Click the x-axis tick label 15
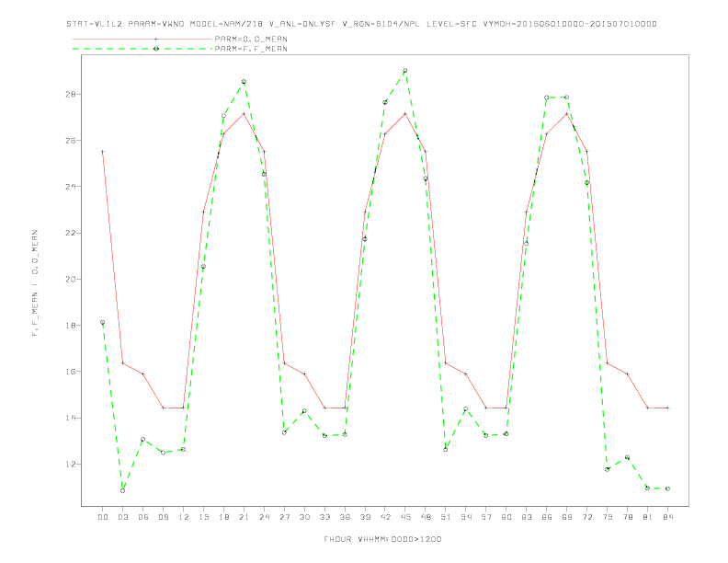Viewport: 728px width, 563px height. (x=203, y=517)
